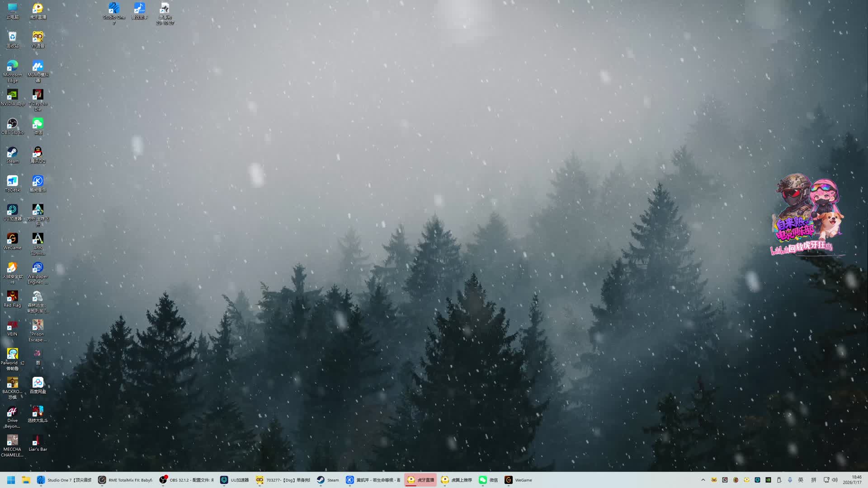Expand the hidden system tray icons chevron

point(703,480)
